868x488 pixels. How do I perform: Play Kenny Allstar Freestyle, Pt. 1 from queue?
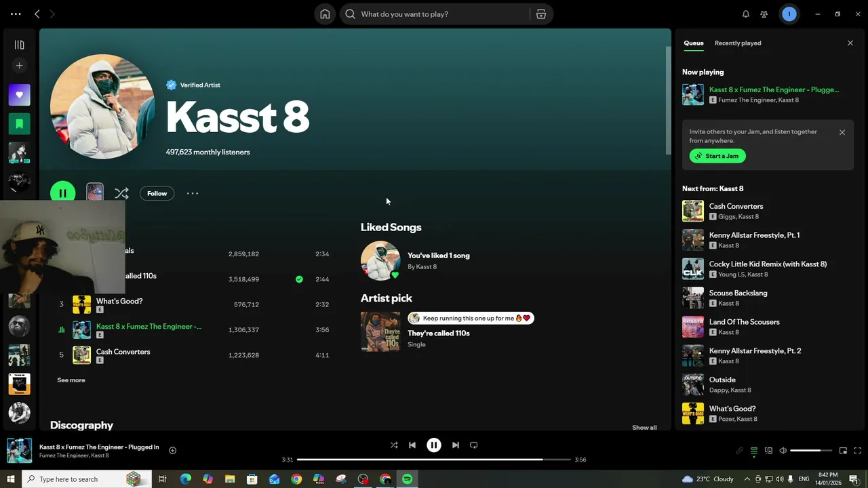pyautogui.click(x=768, y=240)
